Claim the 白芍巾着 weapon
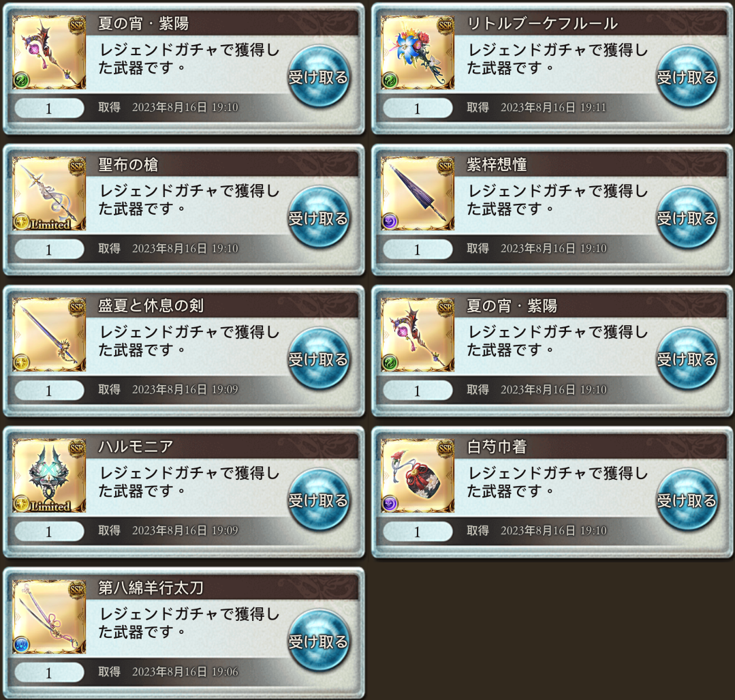Screen dimensions: 735x700 [687, 500]
